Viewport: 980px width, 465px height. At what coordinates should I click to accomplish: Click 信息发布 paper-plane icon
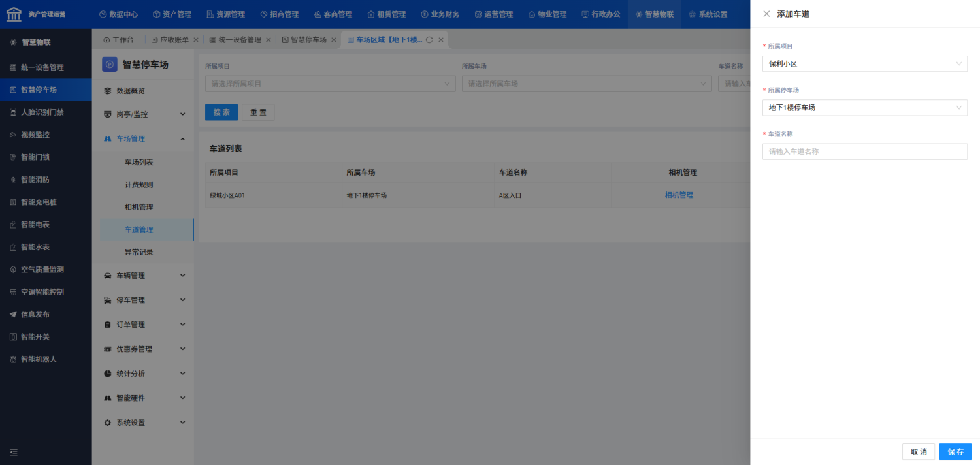13,314
